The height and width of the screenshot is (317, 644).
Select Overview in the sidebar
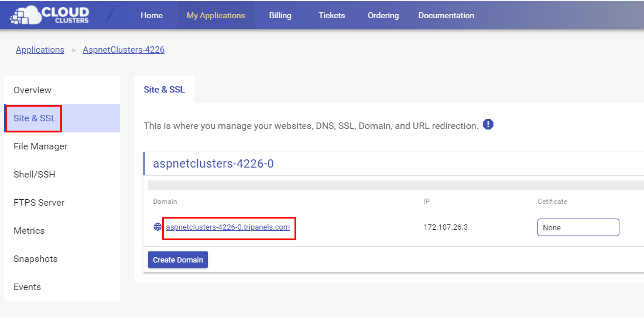(x=33, y=90)
